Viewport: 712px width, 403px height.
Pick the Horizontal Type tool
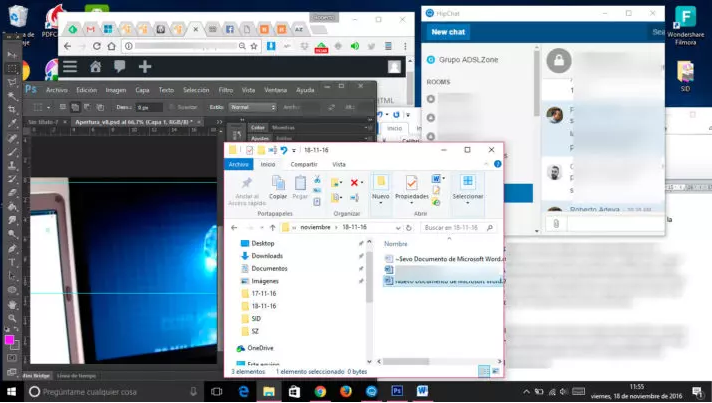coord(11,261)
